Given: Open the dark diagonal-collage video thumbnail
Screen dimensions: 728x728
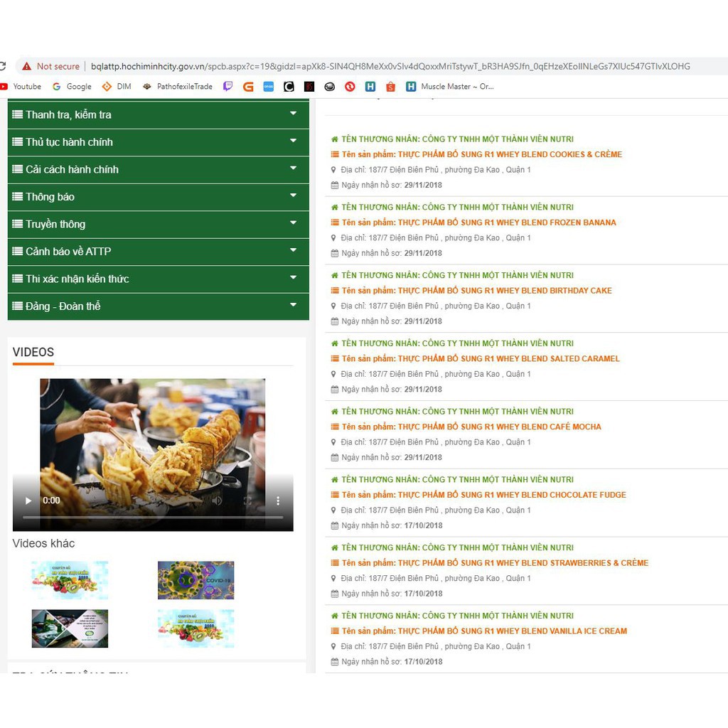Looking at the screenshot, I should (70, 628).
